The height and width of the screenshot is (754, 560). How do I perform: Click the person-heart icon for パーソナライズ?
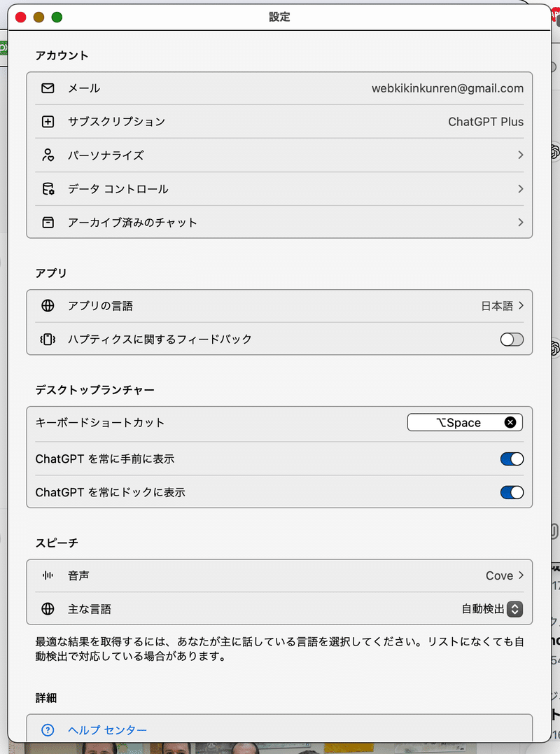coord(48,155)
